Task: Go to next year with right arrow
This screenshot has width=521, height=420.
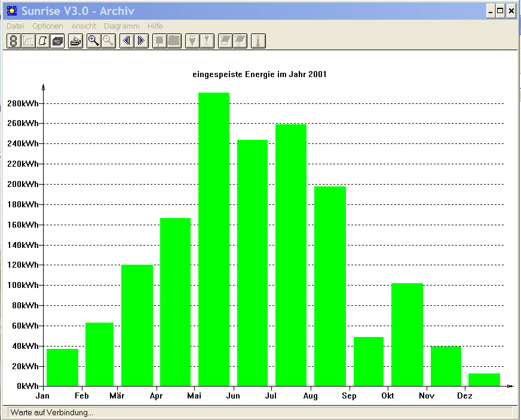Action: [x=141, y=41]
